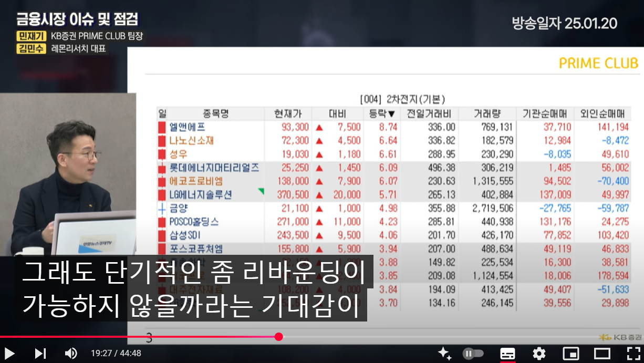Screen dimensions: 644x363
Task: Click the 141,194 foreign net trade value
Action: pos(612,127)
